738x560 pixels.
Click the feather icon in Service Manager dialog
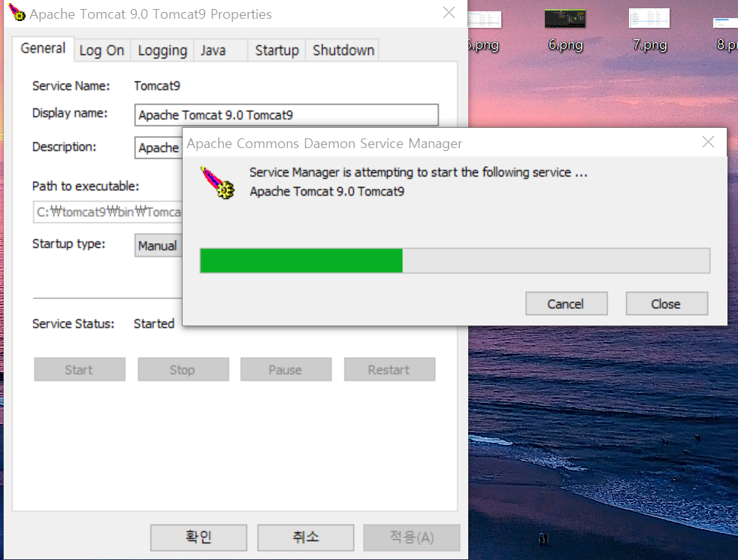(x=217, y=183)
